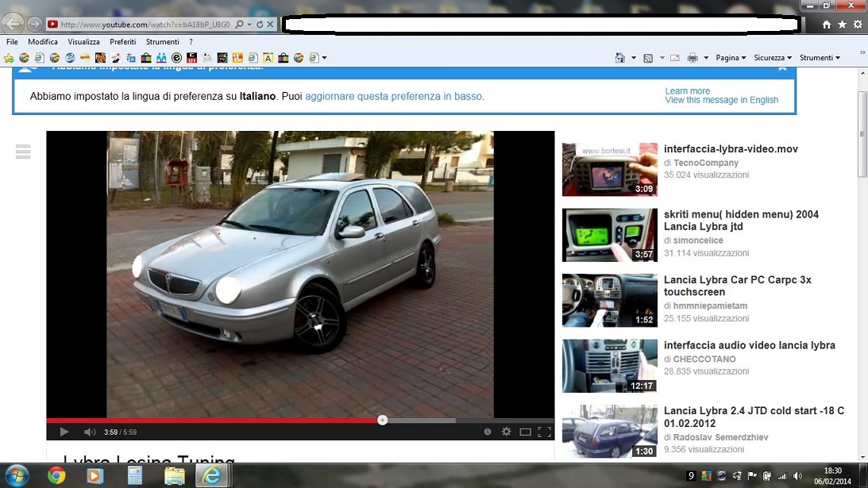The height and width of the screenshot is (488, 868).
Task: Open the Pagina dropdown in the command bar
Action: (731, 58)
